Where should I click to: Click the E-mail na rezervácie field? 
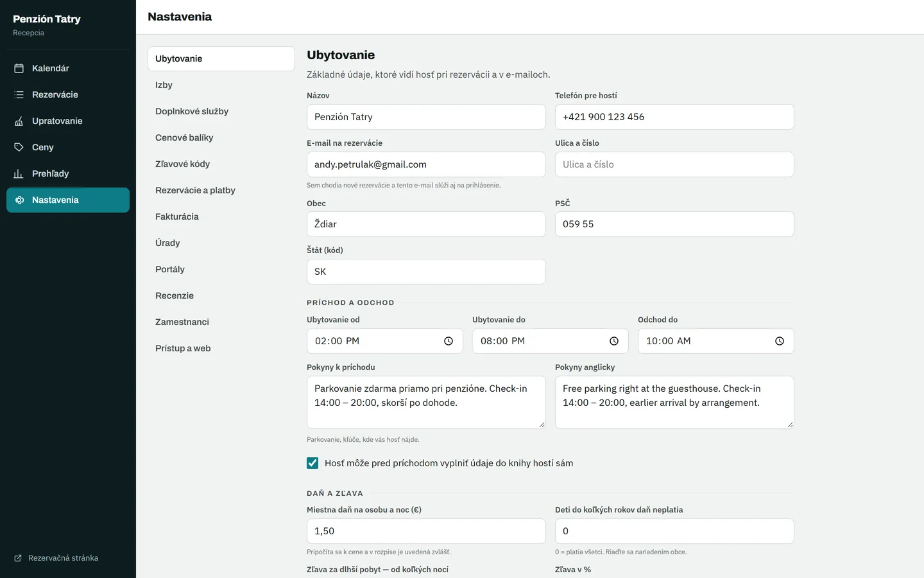(426, 164)
